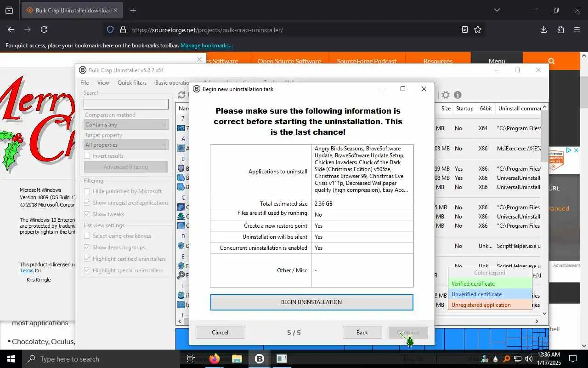Image resolution: width=588 pixels, height=368 pixels.
Task: Switch to Bulk Crap Uninstaller taskbar icon
Action: tap(259, 359)
